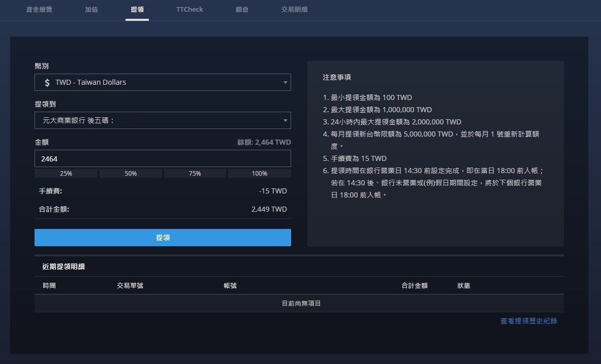The image size is (601, 364).
Task: Click the 狀態 column header
Action: pyautogui.click(x=464, y=286)
